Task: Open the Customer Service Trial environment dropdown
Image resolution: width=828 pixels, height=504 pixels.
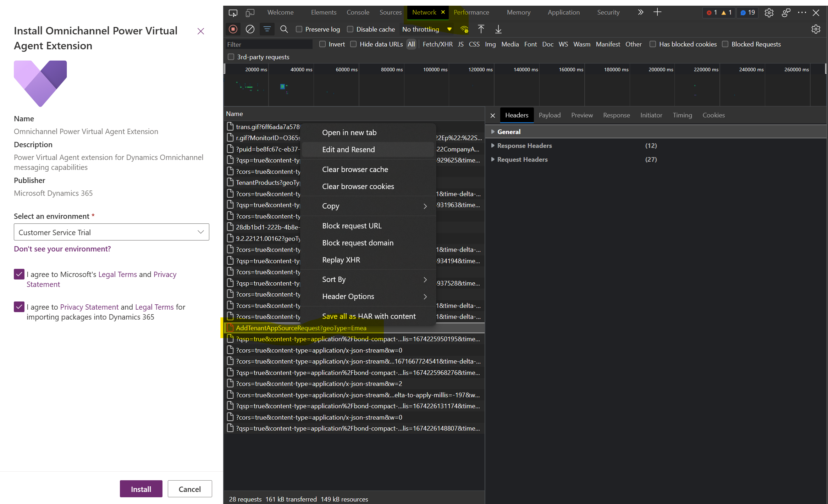Action: click(x=111, y=232)
